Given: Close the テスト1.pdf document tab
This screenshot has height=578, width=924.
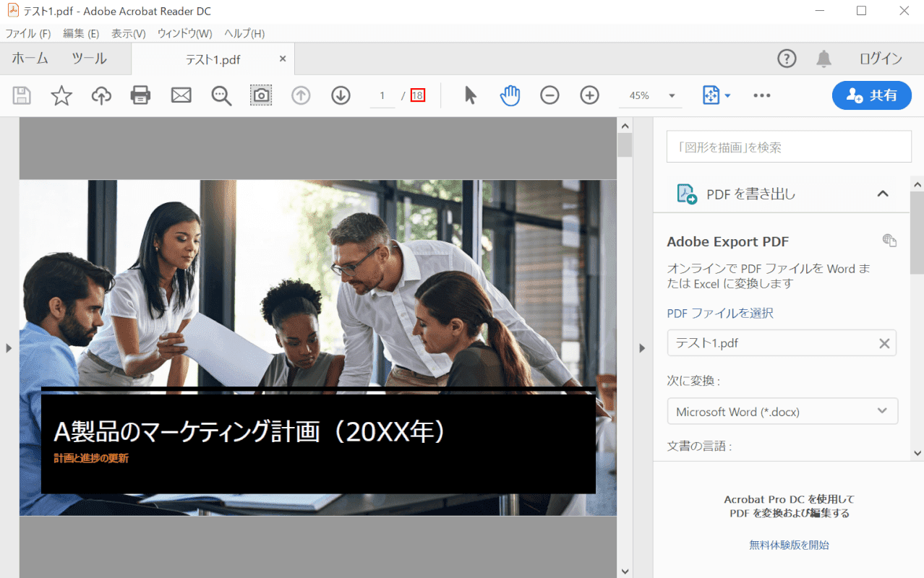Looking at the screenshot, I should (283, 59).
